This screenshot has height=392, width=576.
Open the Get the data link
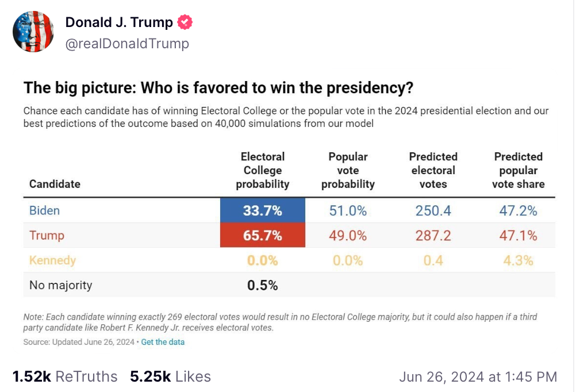point(163,342)
